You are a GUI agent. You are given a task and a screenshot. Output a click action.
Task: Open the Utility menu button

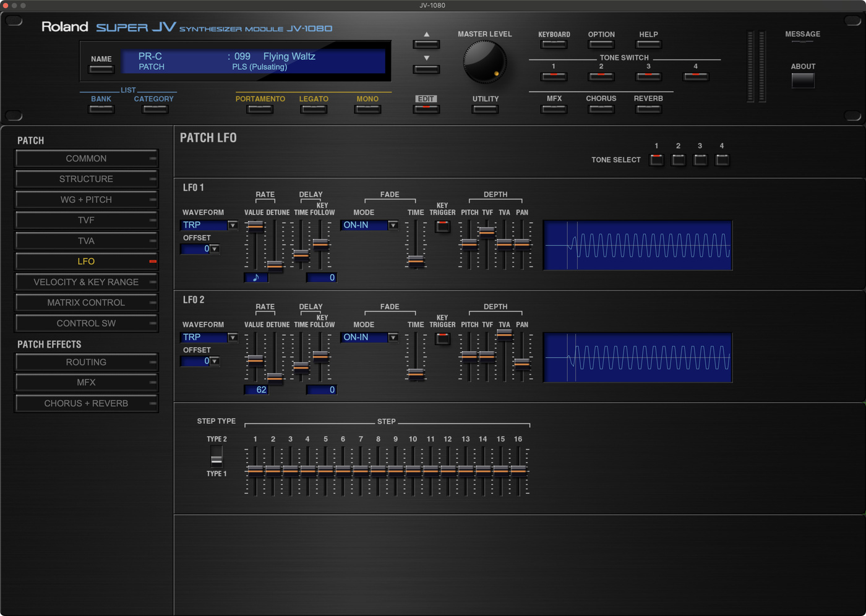point(485,109)
